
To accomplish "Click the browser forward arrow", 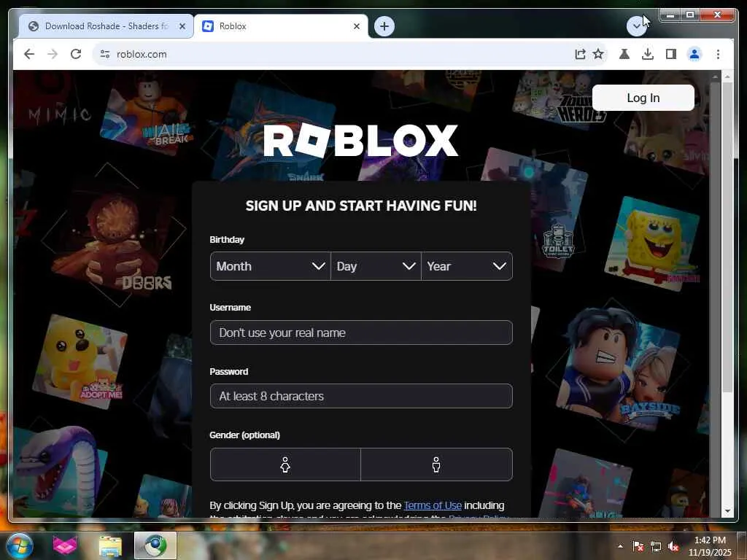I will tap(53, 54).
